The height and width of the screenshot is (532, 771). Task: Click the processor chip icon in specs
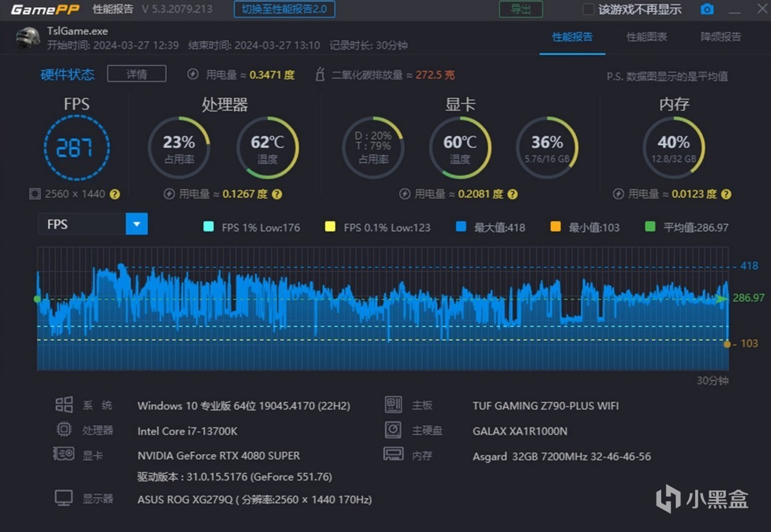point(64,430)
